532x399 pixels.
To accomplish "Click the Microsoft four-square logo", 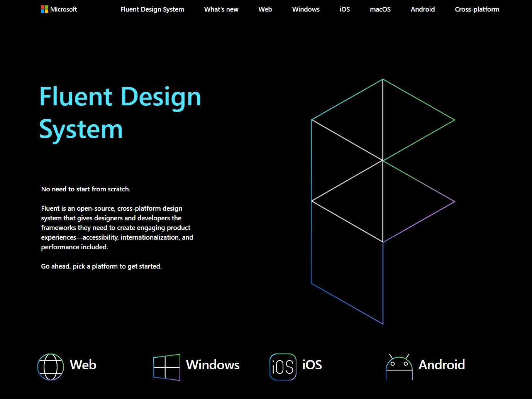I will click(44, 9).
